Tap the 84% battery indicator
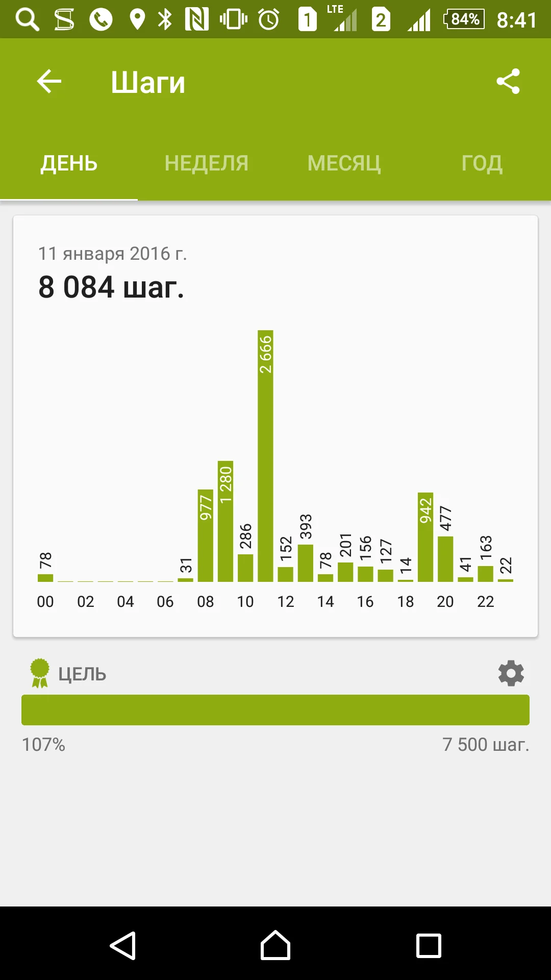 [x=464, y=20]
